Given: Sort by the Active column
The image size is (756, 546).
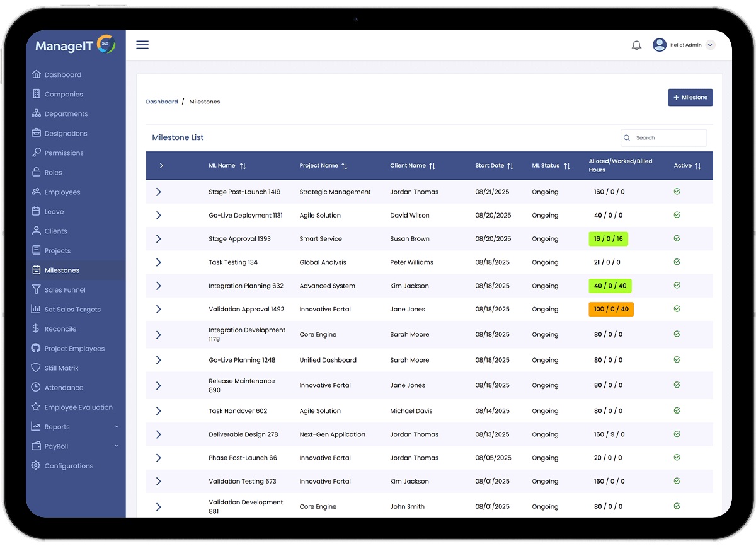Looking at the screenshot, I should point(697,166).
